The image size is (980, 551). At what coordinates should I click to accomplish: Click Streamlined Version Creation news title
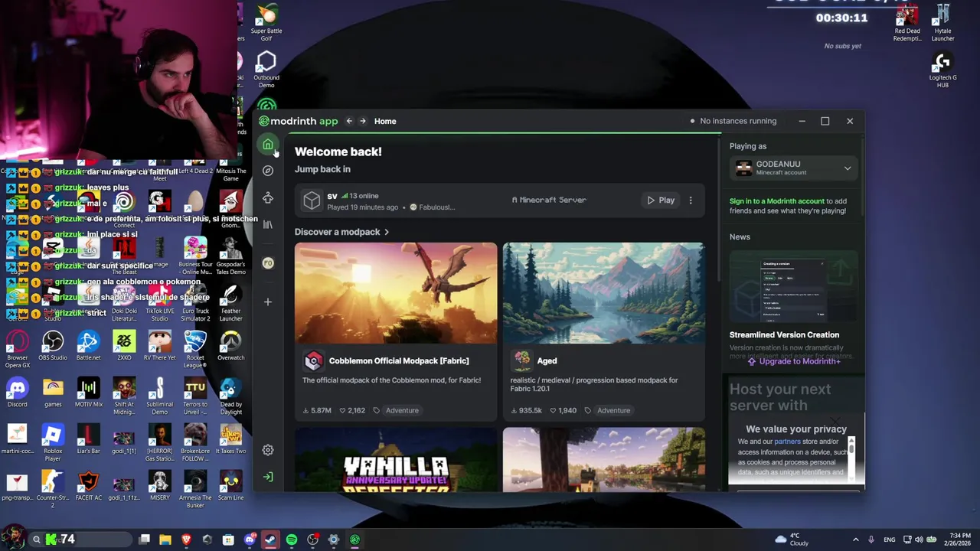[x=784, y=334]
